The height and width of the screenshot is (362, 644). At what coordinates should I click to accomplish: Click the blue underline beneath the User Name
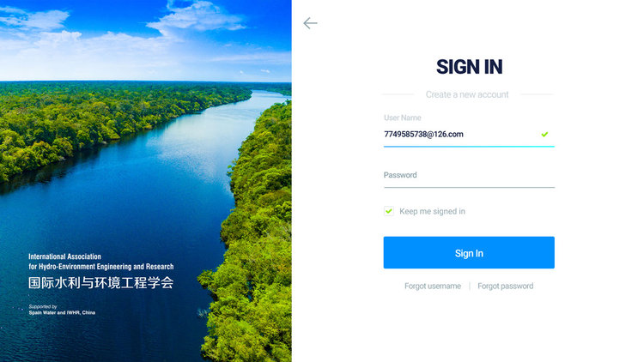(x=469, y=146)
